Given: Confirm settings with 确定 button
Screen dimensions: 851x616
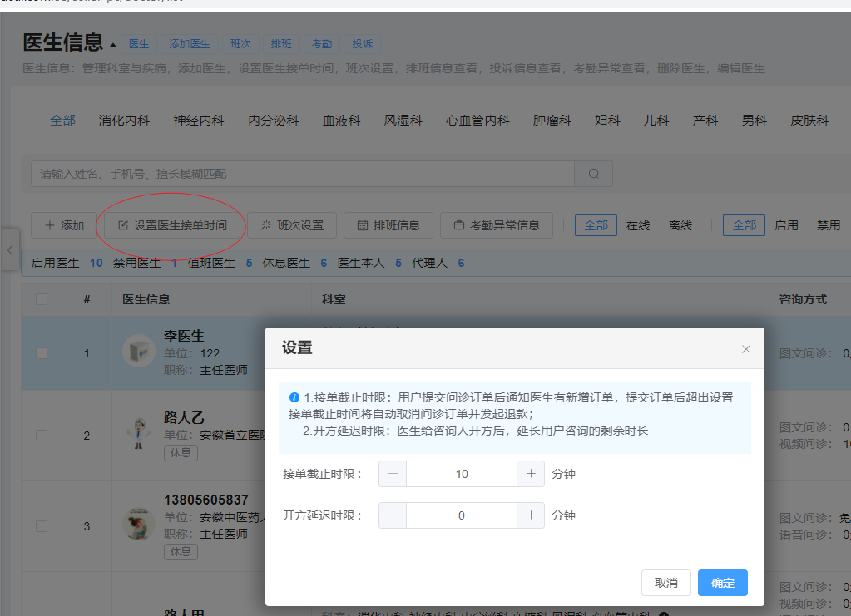Looking at the screenshot, I should [722, 583].
